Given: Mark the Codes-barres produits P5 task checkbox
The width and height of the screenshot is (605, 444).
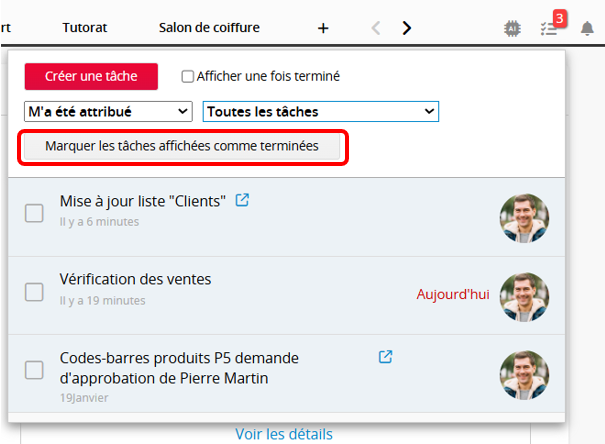Looking at the screenshot, I should click(x=34, y=370).
